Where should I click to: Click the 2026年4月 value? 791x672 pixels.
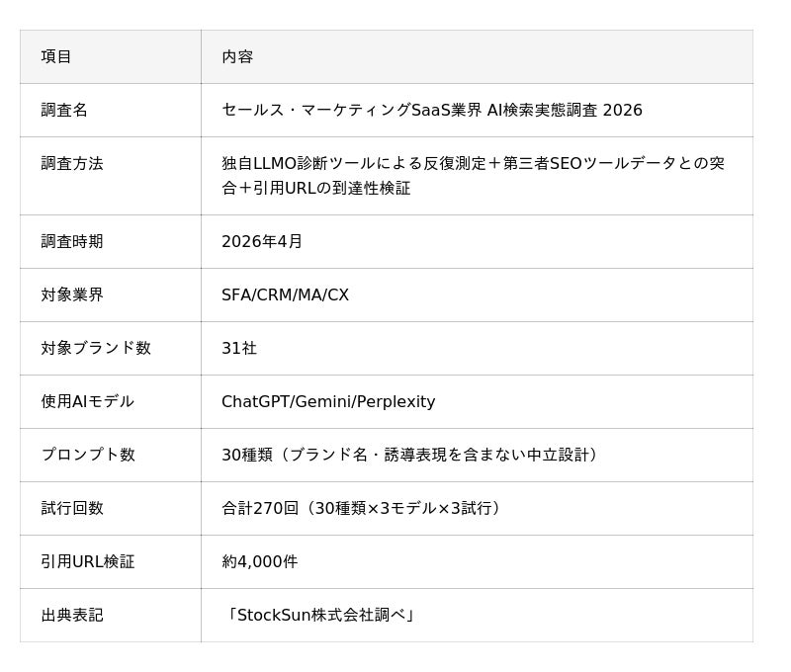pyautogui.click(x=262, y=241)
